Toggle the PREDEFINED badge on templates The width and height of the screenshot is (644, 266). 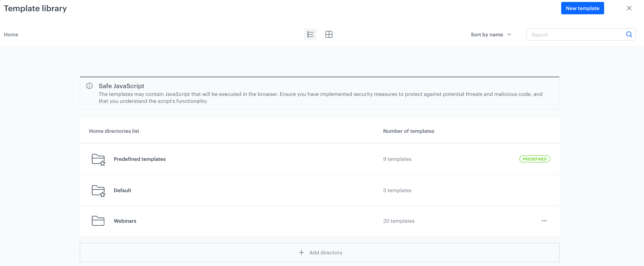coord(534,159)
